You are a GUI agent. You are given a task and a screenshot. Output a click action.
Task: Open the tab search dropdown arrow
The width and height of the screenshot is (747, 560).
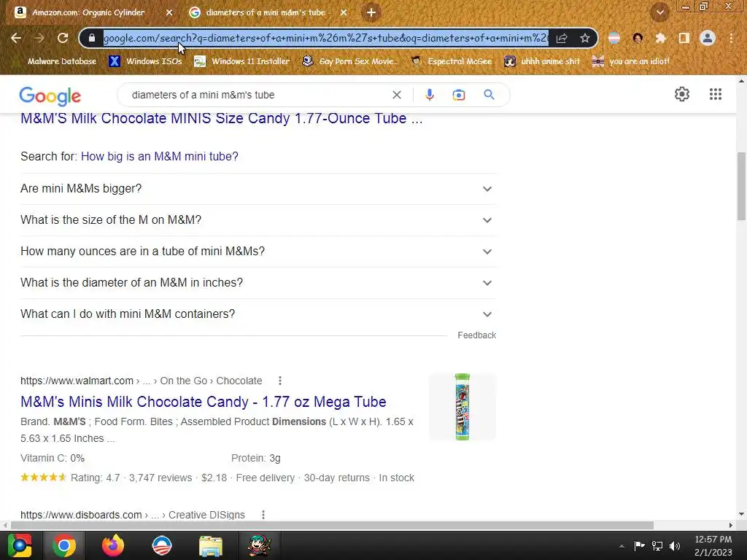click(659, 12)
